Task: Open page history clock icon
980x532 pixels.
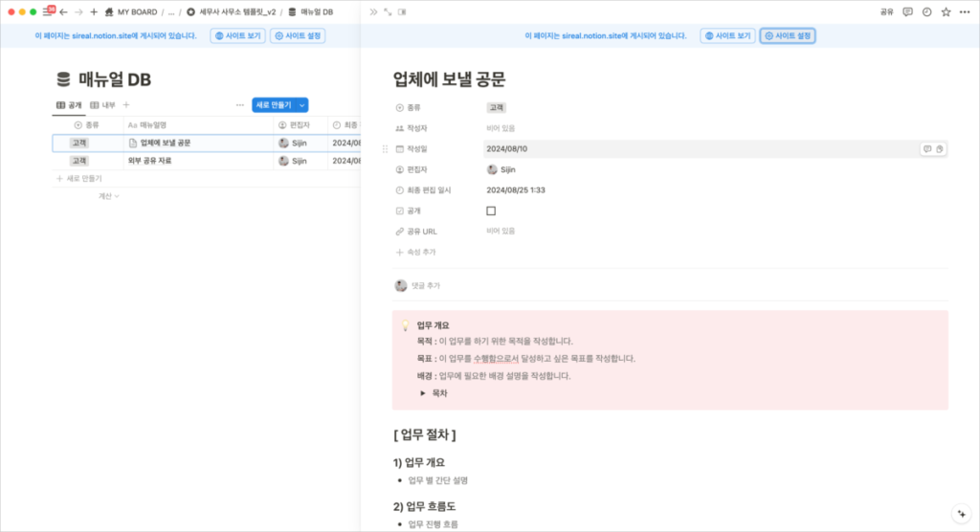Action: 926,11
